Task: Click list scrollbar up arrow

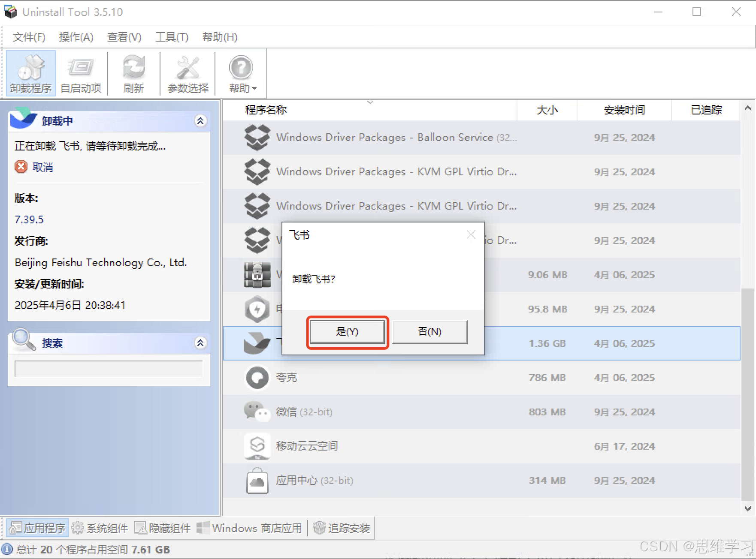Action: point(747,108)
